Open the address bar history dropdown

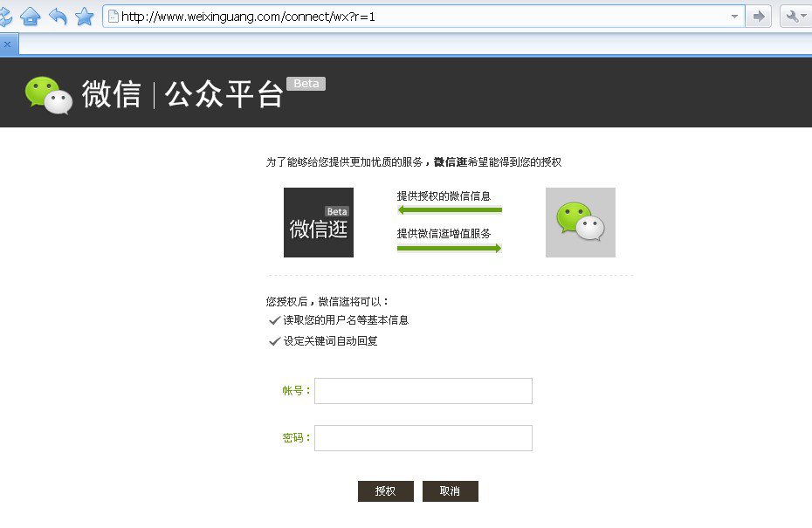734,17
